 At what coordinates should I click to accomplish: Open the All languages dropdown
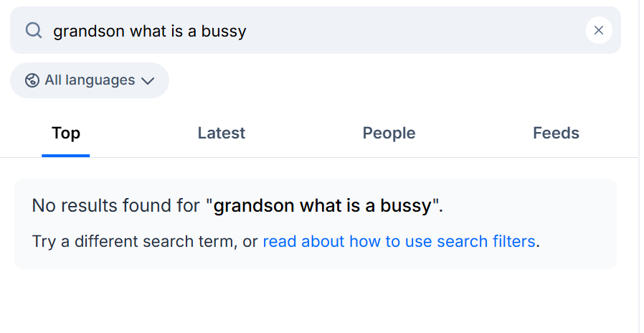click(90, 80)
